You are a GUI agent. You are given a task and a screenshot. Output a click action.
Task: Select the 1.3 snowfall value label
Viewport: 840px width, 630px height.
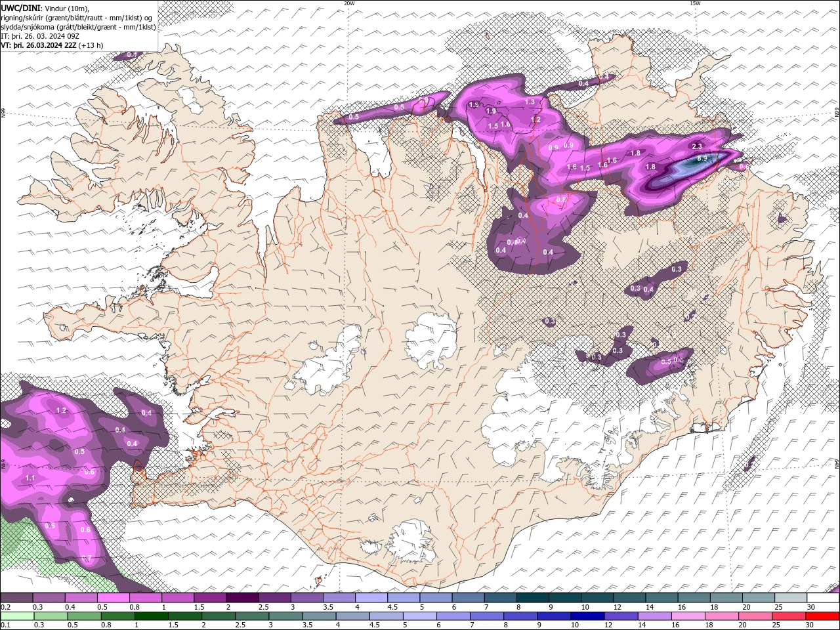[530, 102]
